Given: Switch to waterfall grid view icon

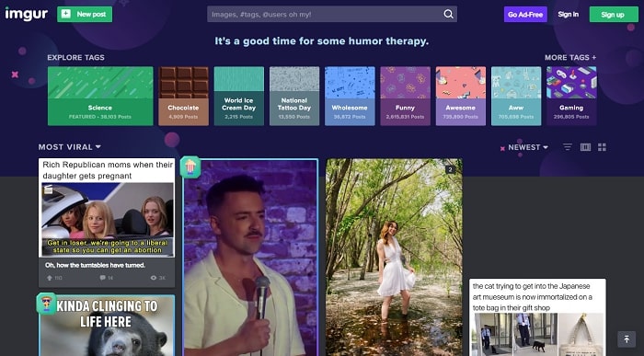Looking at the screenshot, I should [585, 147].
